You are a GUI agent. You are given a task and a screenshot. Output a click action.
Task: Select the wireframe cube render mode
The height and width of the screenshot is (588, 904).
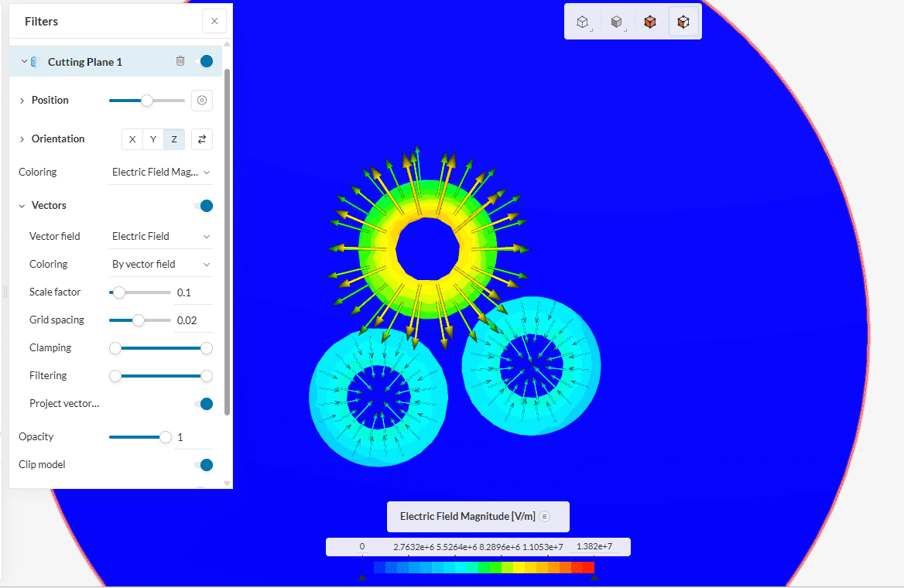(x=583, y=22)
